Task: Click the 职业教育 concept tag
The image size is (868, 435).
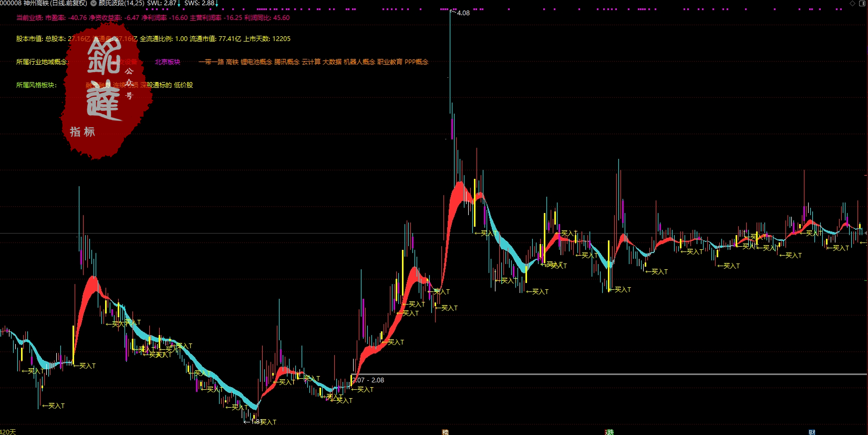Action: pos(390,62)
